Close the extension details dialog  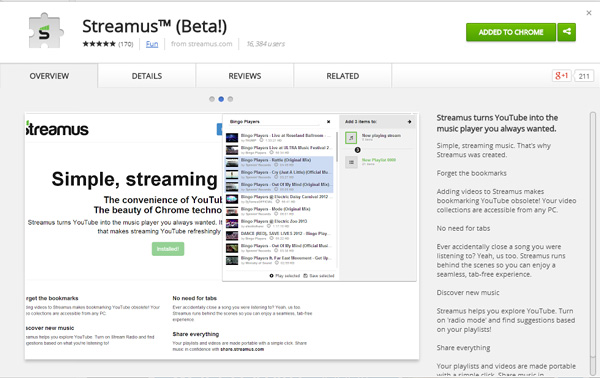pyautogui.click(x=589, y=13)
